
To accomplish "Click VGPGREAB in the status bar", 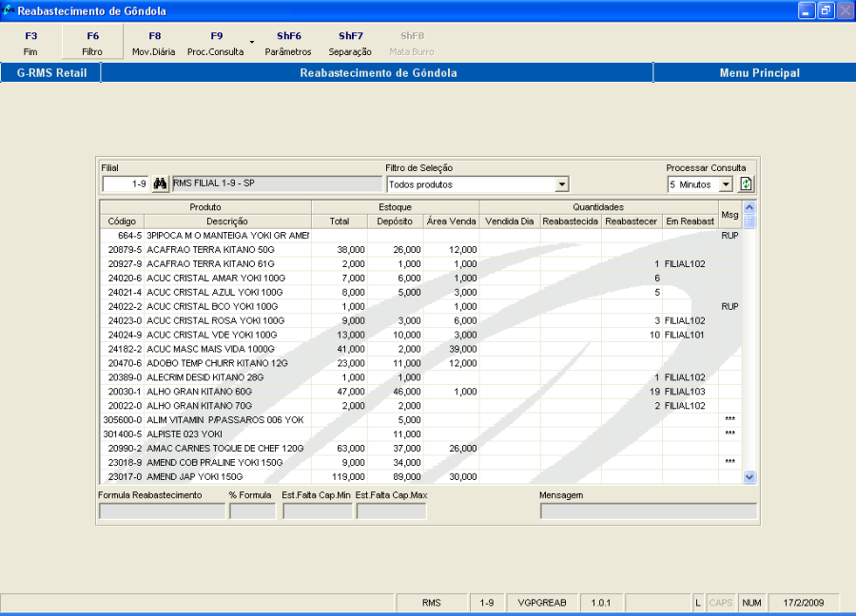I will point(541,603).
